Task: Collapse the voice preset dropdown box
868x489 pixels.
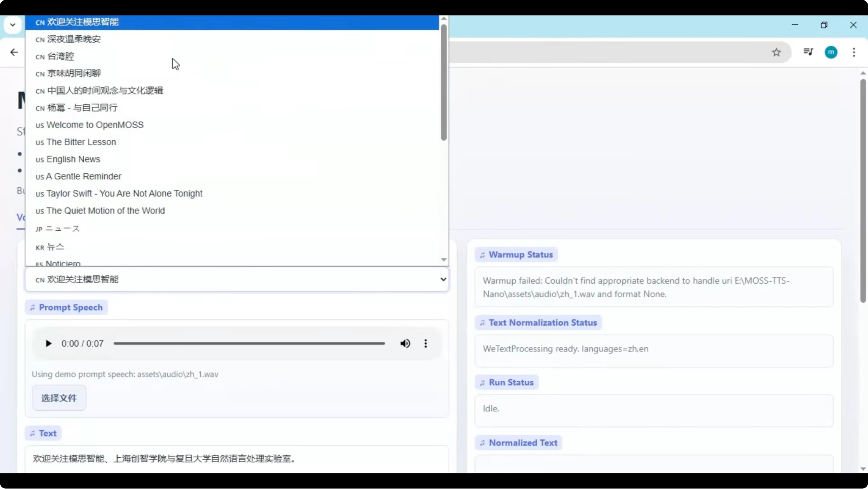Action: 443,279
